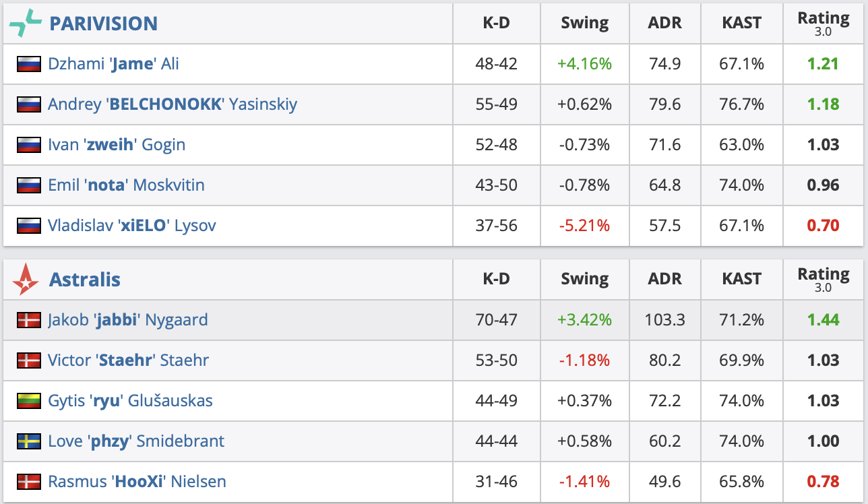
Task: Open the Astralis team page link
Action: (x=84, y=280)
